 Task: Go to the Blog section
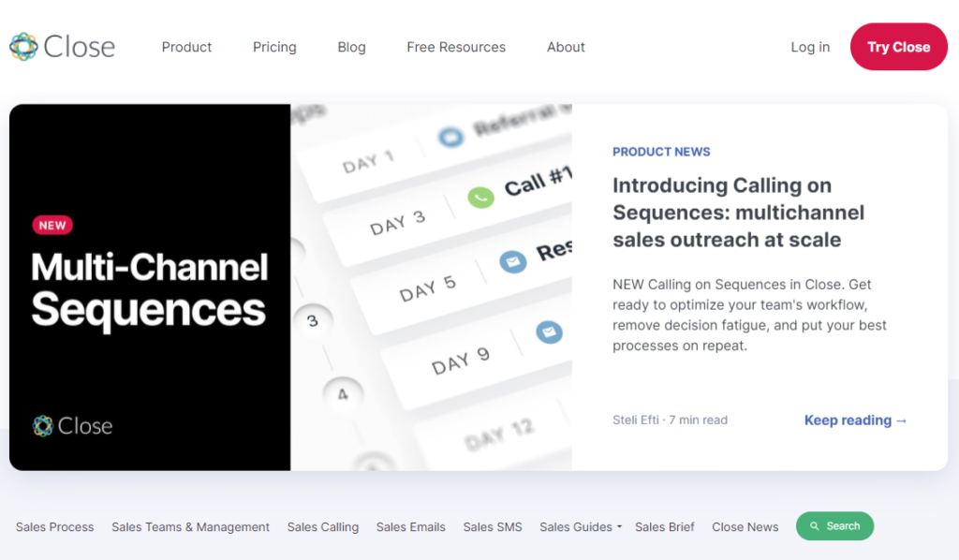[x=351, y=47]
